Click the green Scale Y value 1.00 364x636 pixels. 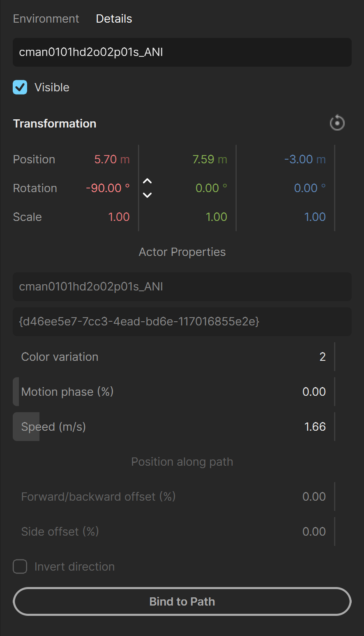click(x=216, y=217)
